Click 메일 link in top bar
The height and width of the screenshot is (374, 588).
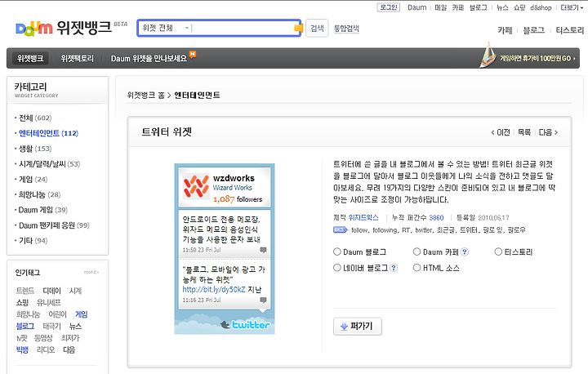[441, 7]
